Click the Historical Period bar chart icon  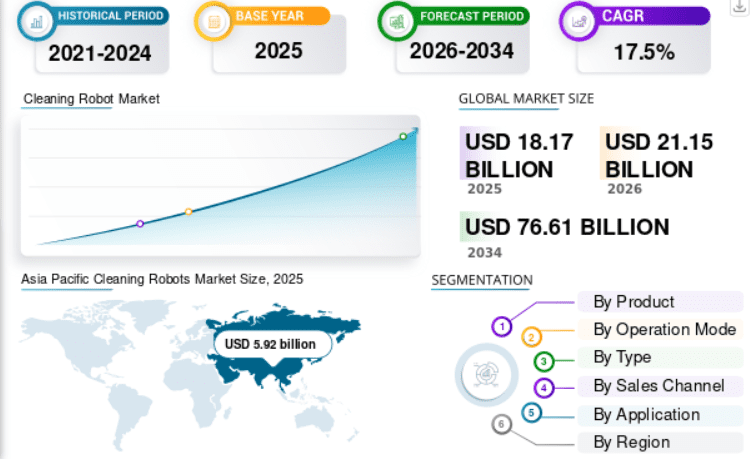pyautogui.click(x=37, y=22)
